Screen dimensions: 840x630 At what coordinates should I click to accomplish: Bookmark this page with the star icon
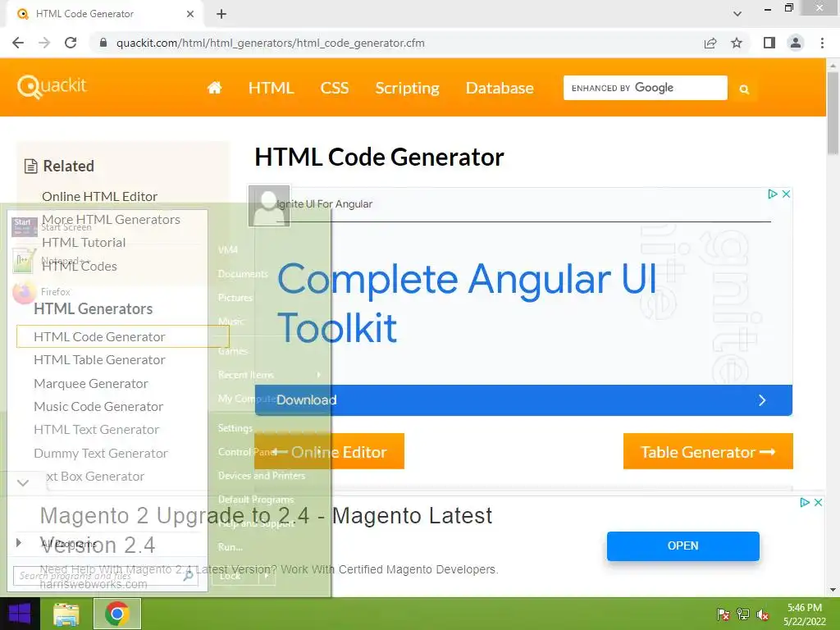pos(737,43)
